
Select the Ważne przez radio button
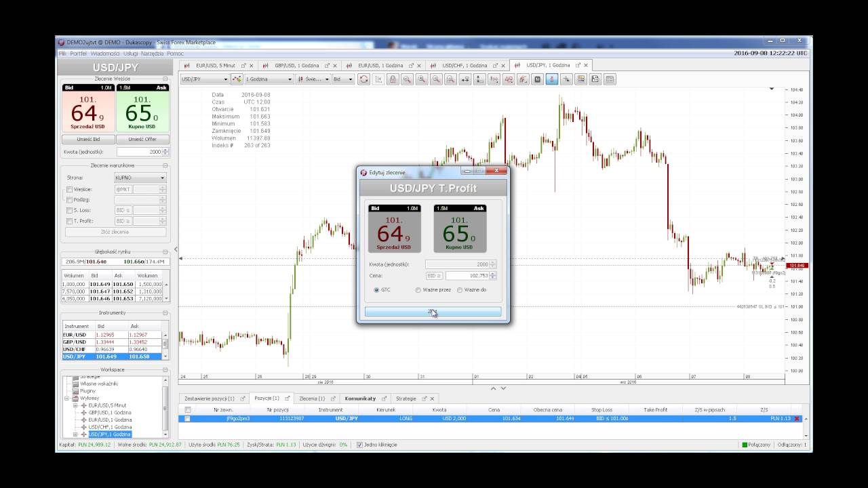[418, 290]
